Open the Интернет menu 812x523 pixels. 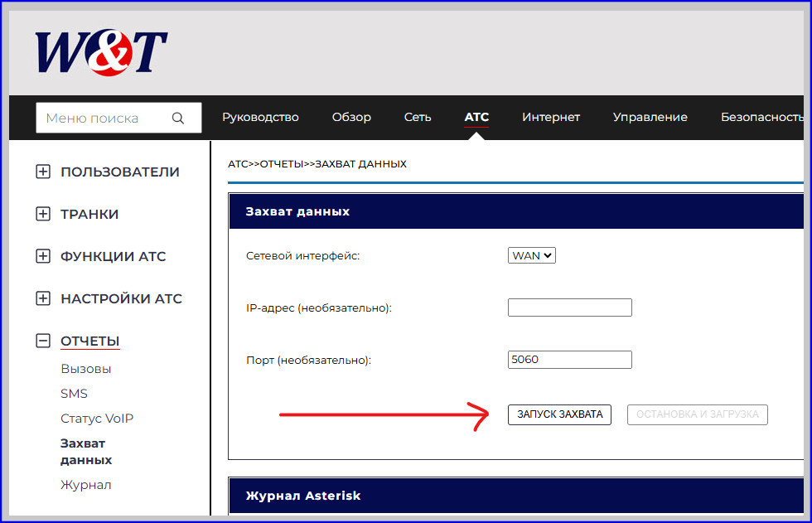click(551, 117)
